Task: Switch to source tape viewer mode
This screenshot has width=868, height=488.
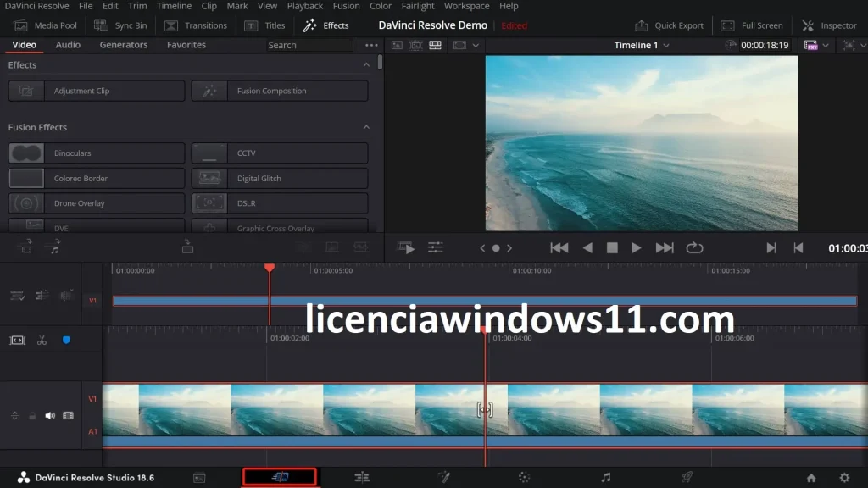Action: click(x=415, y=46)
